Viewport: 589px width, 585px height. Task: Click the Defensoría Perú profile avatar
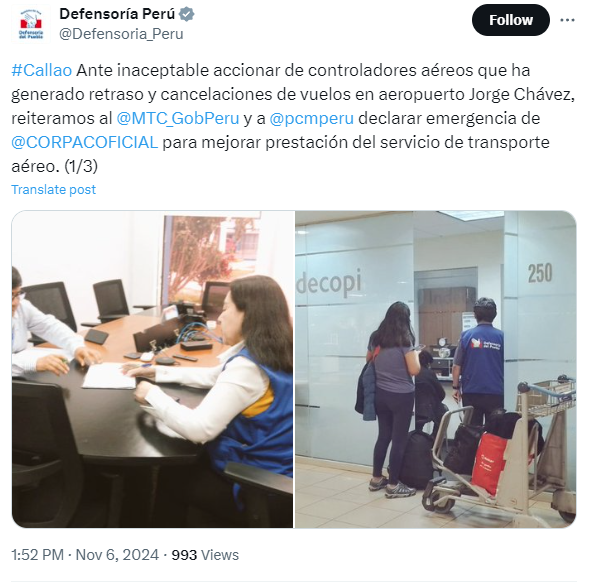(x=31, y=24)
